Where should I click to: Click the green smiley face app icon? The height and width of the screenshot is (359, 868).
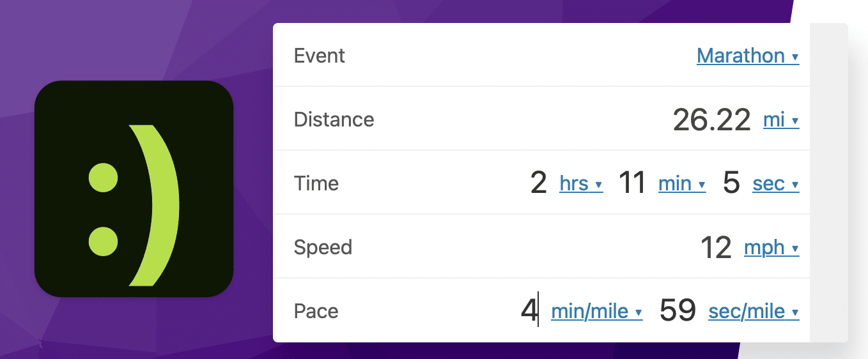[x=134, y=188]
